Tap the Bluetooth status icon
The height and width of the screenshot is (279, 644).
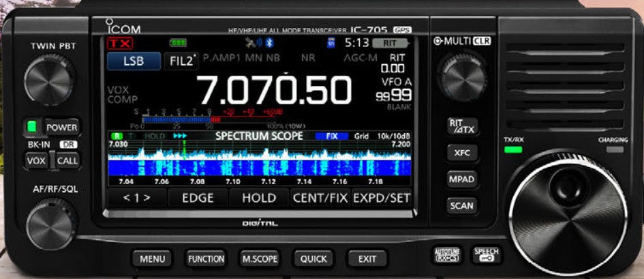pyautogui.click(x=269, y=43)
